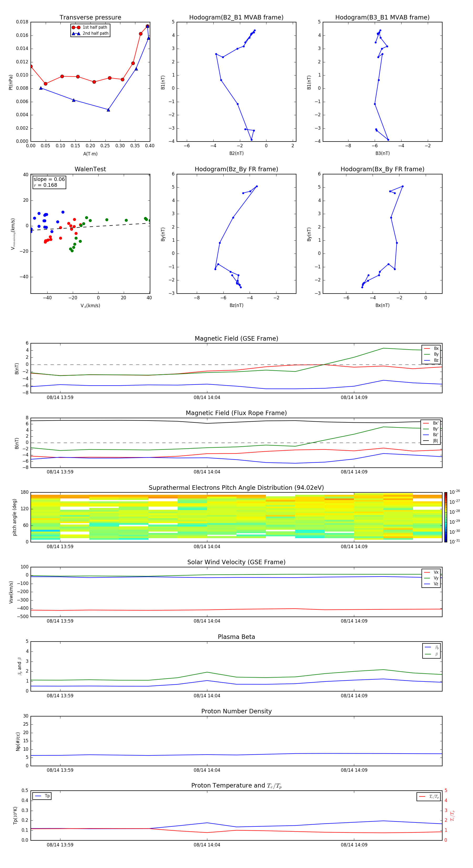Click the "Solar Wind Velocity (GSE Frame)" title

click(236, 562)
